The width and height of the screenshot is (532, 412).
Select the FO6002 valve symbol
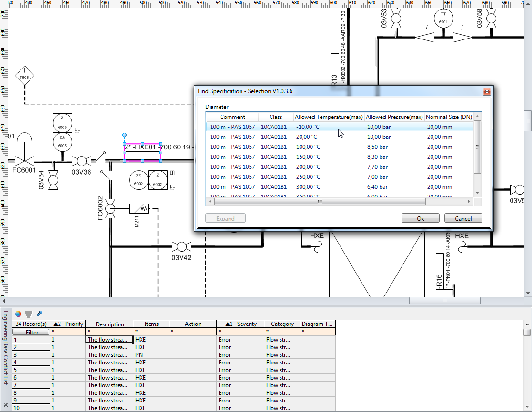coord(110,208)
